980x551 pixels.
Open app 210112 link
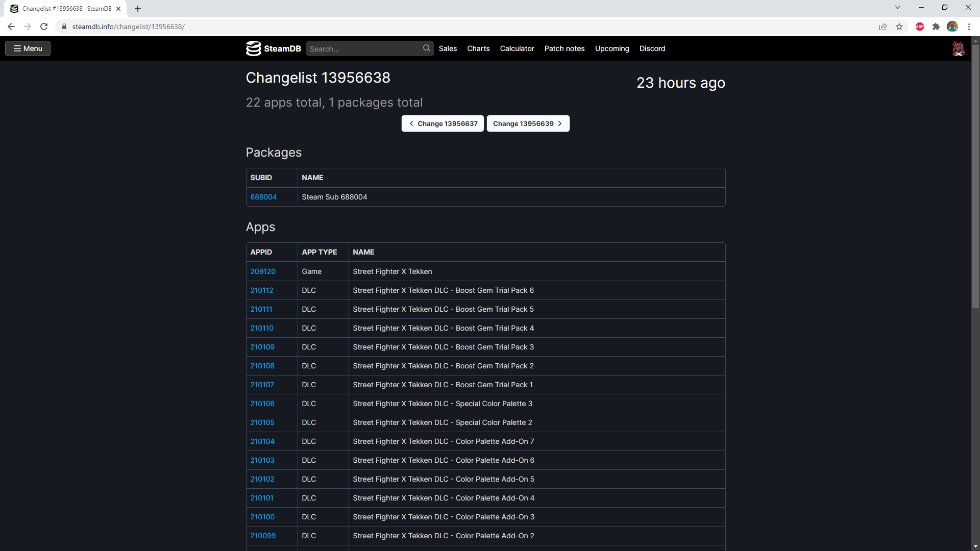(262, 290)
